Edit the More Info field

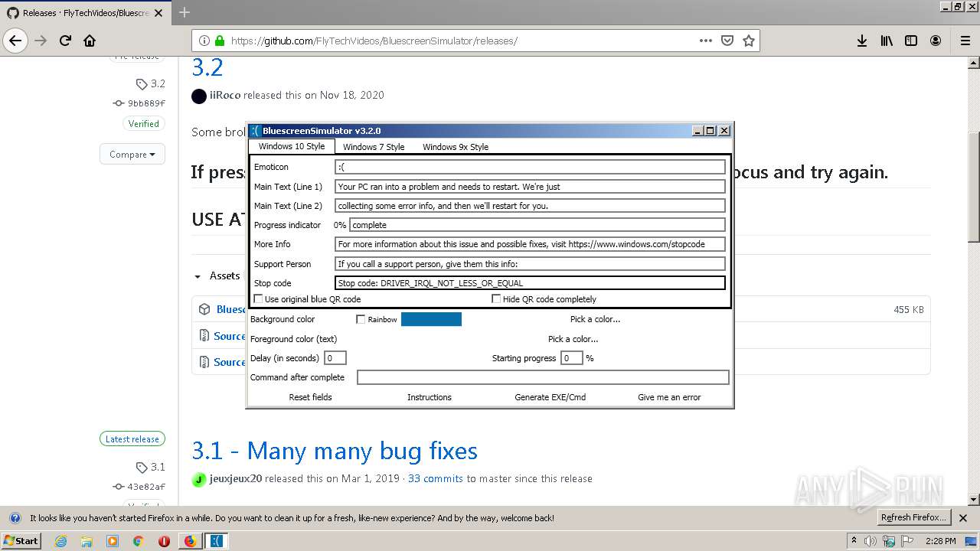pos(530,244)
